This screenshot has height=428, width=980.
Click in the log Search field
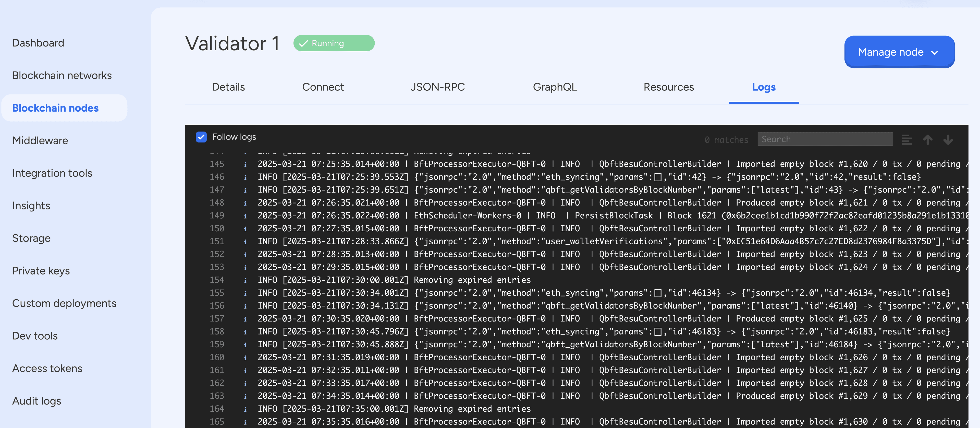point(825,139)
